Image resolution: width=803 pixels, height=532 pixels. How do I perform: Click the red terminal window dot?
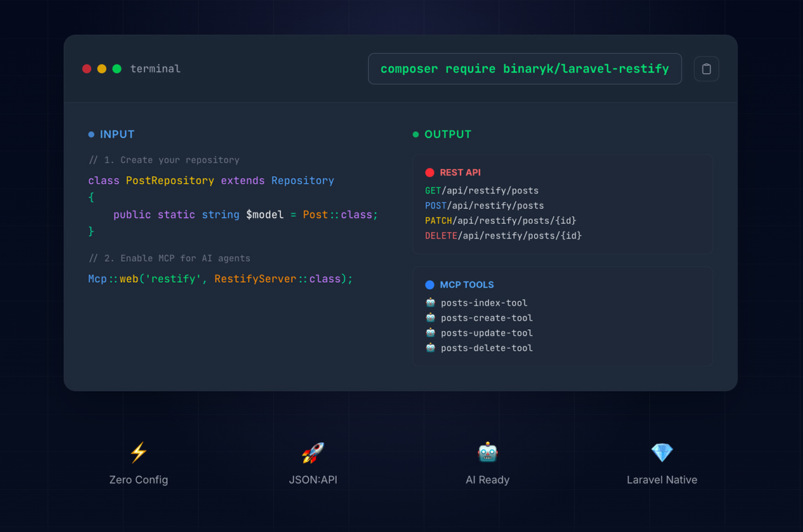tap(87, 69)
